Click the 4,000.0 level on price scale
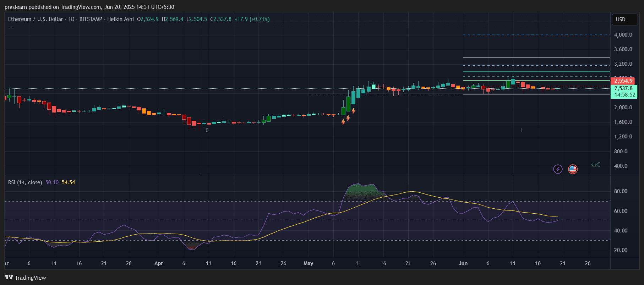 pos(623,35)
